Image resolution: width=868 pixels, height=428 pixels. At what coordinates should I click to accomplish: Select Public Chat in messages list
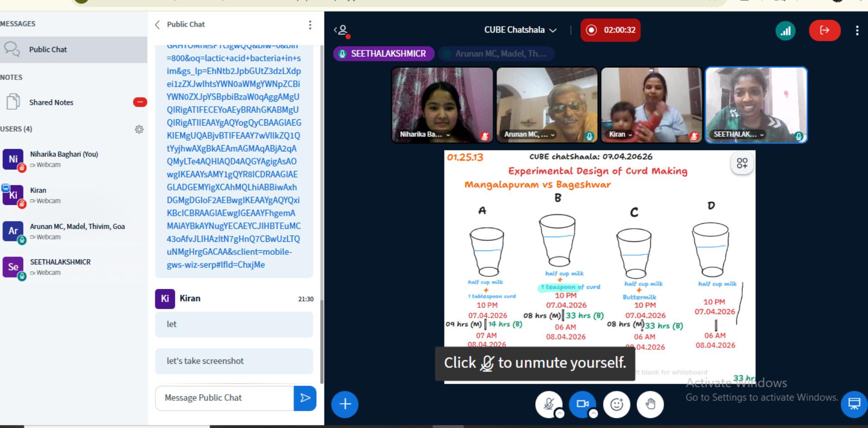pyautogui.click(x=47, y=50)
